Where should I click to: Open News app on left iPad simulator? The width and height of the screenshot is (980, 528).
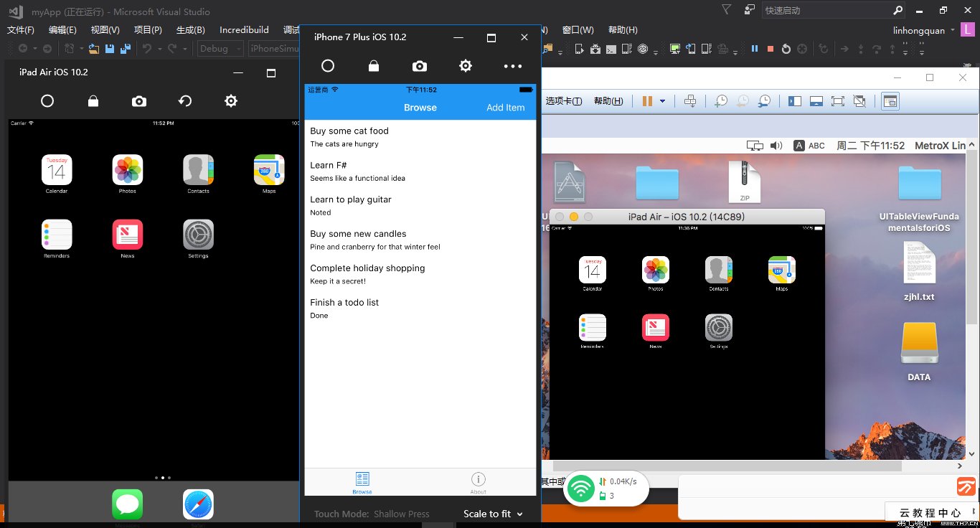point(128,235)
